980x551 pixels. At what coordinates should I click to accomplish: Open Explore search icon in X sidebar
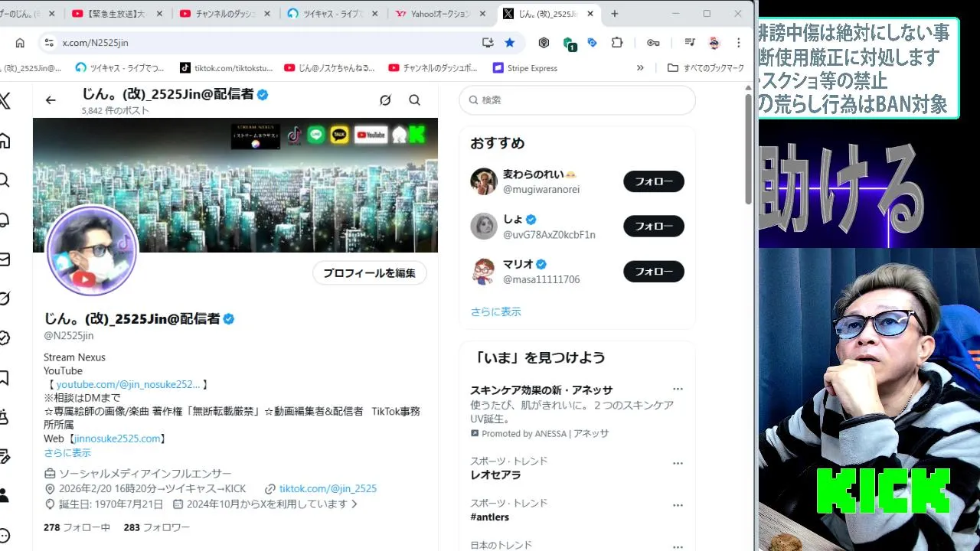click(4, 181)
